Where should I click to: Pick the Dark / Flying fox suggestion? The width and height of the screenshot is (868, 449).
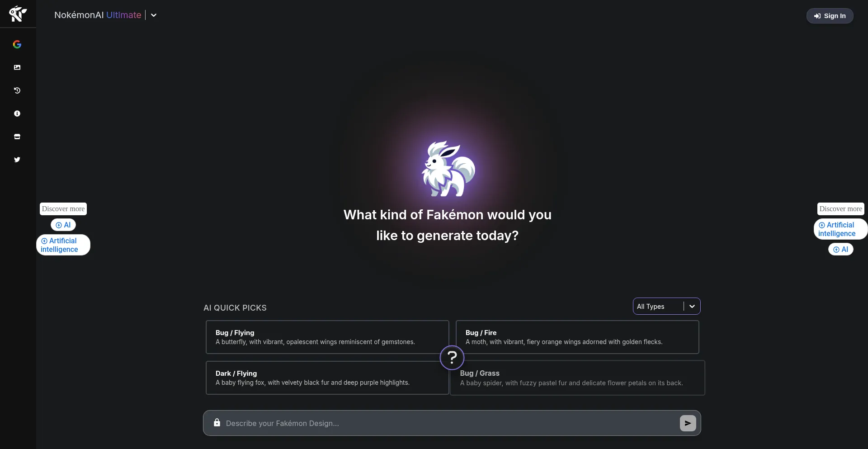[x=327, y=378]
